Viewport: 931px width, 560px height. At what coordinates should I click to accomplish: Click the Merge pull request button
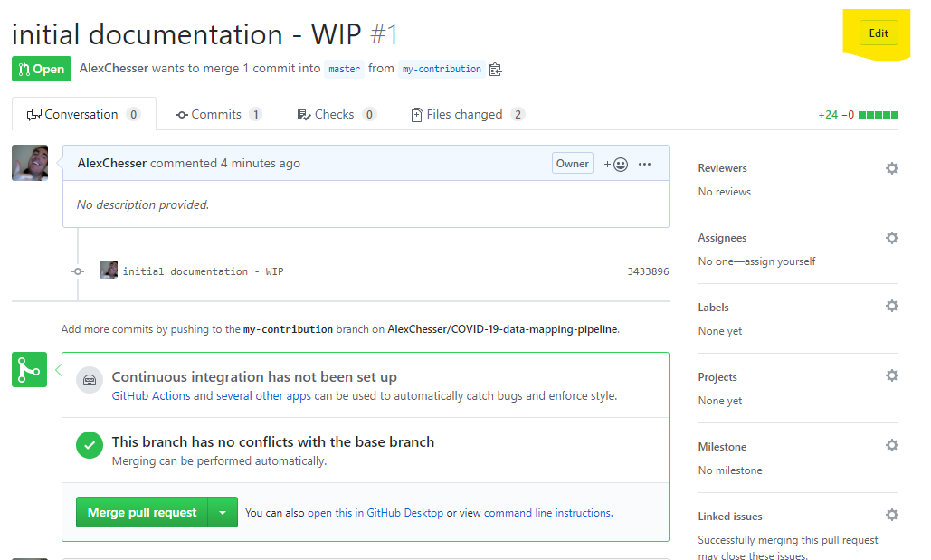[142, 512]
